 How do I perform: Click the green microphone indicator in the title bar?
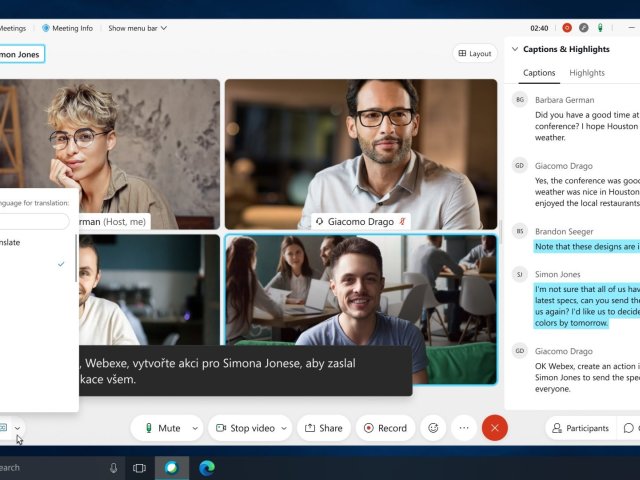[x=600, y=28]
